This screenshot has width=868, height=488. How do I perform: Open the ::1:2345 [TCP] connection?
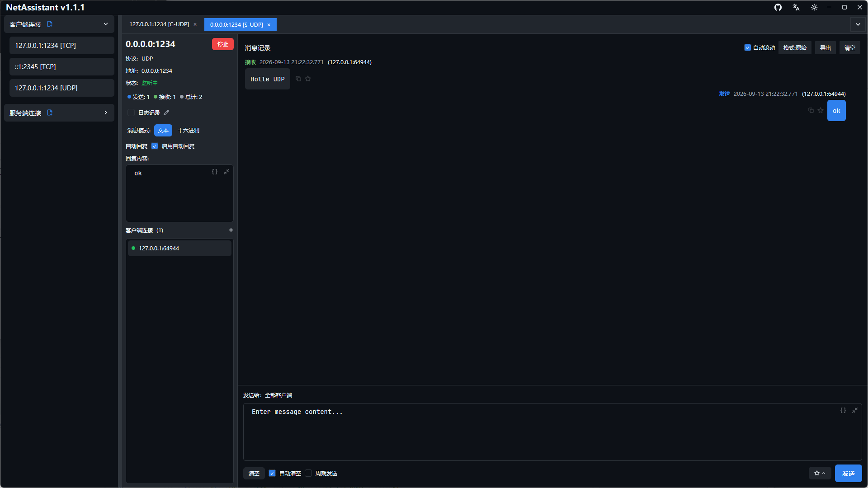click(x=62, y=66)
